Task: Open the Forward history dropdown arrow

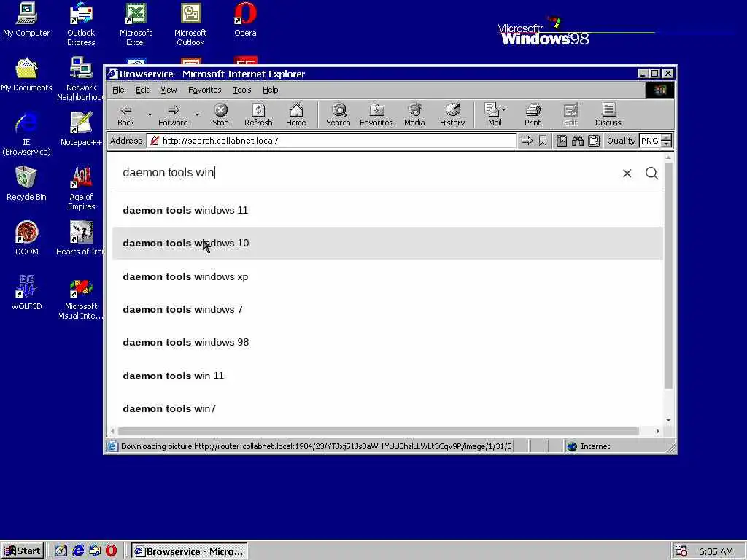Action: coord(197,114)
